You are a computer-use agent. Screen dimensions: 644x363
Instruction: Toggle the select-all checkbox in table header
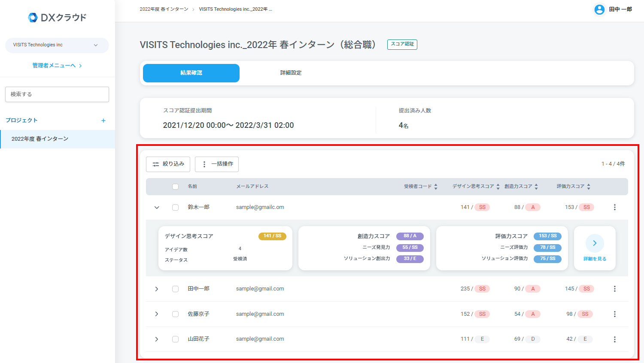pos(175,187)
